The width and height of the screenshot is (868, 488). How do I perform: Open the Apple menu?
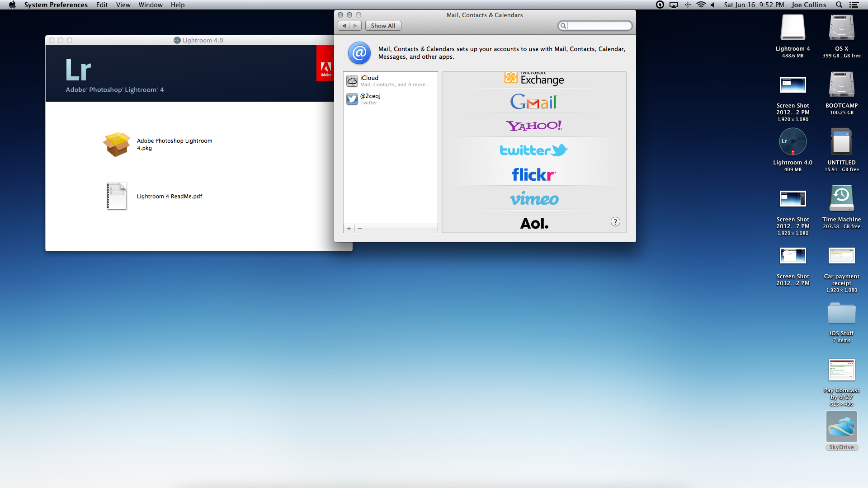[12, 5]
